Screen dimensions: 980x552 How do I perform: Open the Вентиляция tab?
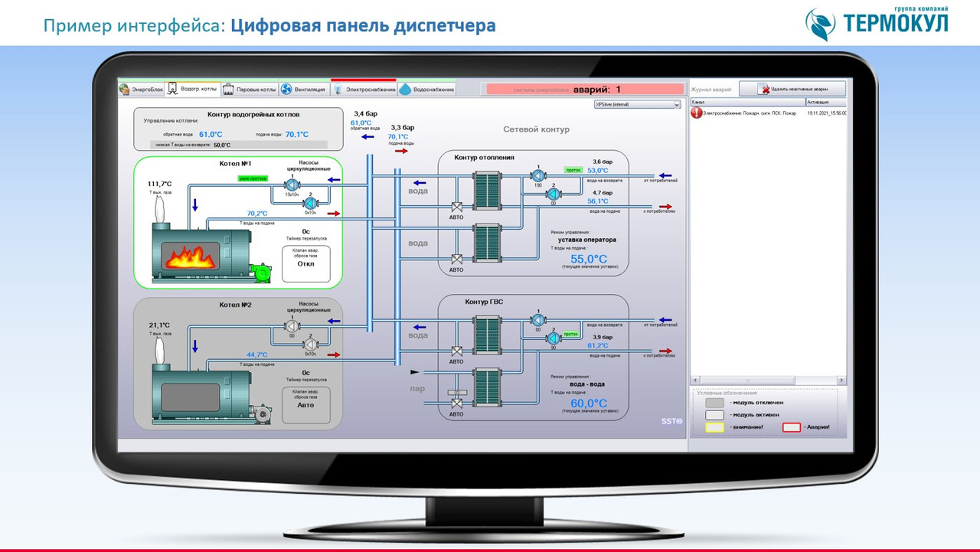303,89
